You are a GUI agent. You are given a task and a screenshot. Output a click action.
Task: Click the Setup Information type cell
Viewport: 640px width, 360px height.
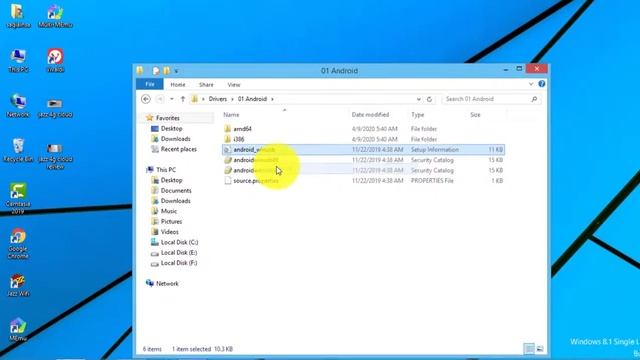tap(435, 150)
